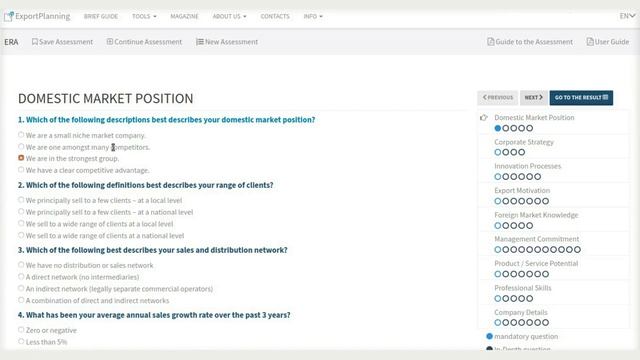640x360 pixels.
Task: Click the first circle under Corporate Strategy
Action: [498, 152]
